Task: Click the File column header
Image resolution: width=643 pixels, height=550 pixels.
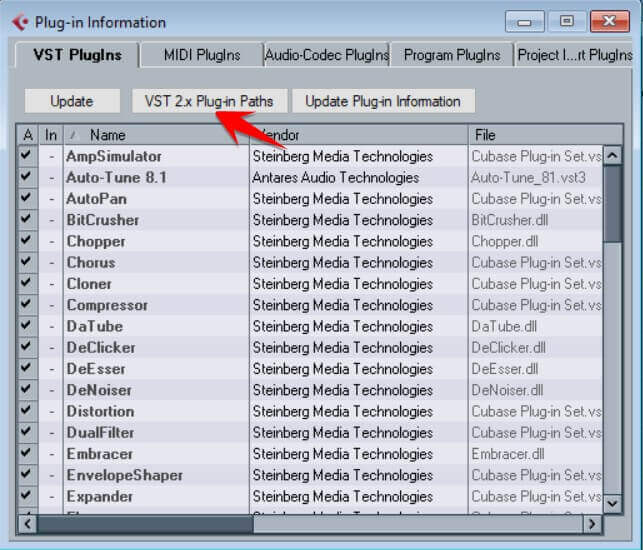Action: click(x=545, y=135)
